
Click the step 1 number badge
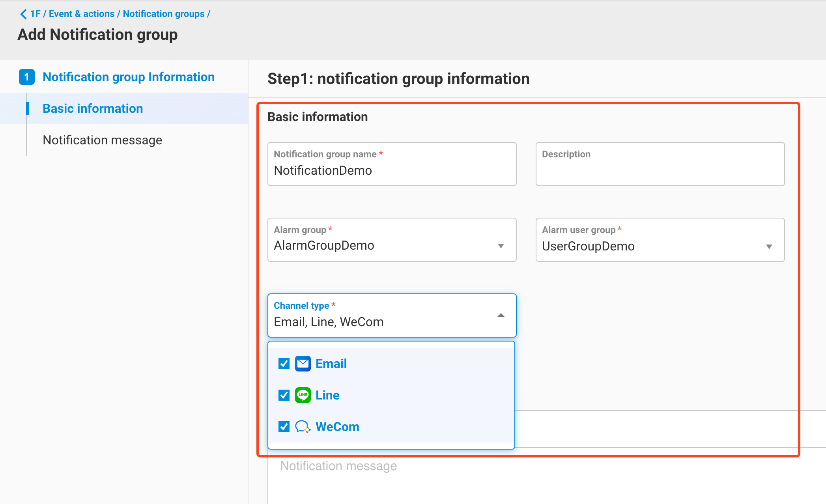pos(27,77)
